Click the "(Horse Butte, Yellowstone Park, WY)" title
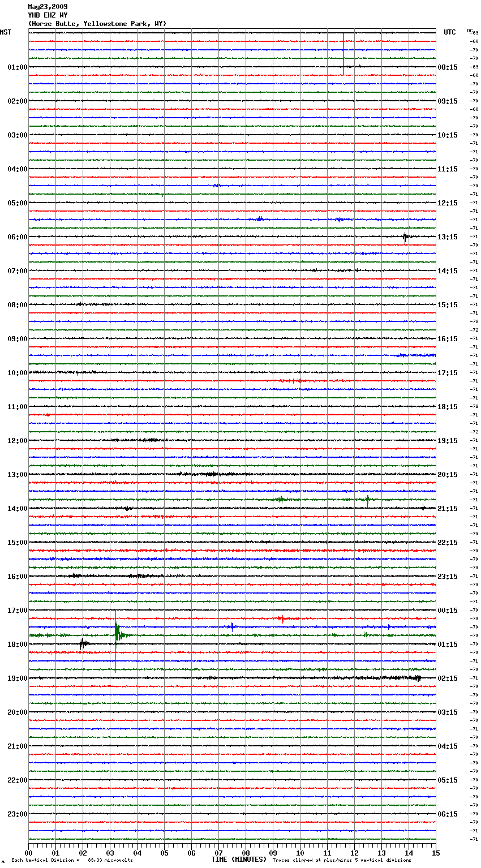 point(97,24)
